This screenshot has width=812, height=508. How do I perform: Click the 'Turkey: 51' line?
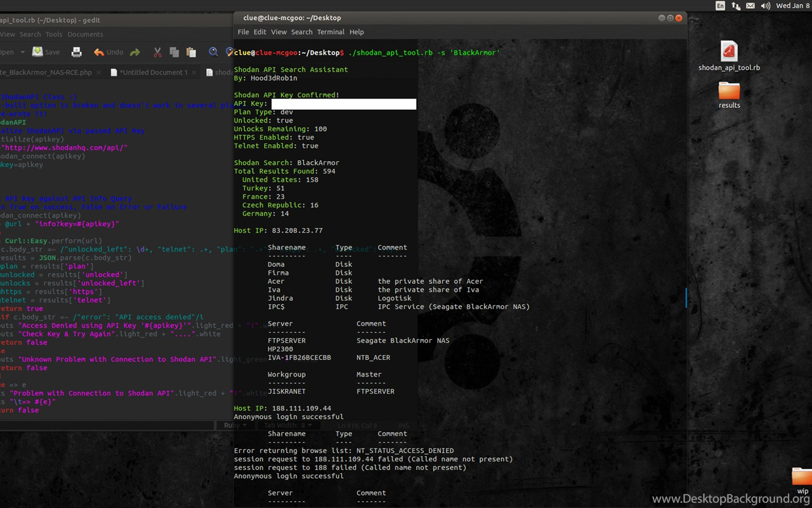coord(263,189)
